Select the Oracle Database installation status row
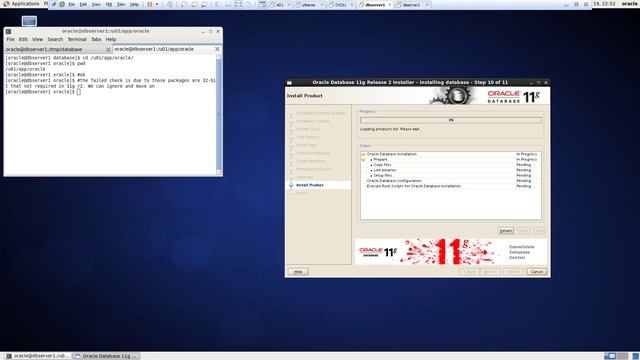 (x=451, y=154)
